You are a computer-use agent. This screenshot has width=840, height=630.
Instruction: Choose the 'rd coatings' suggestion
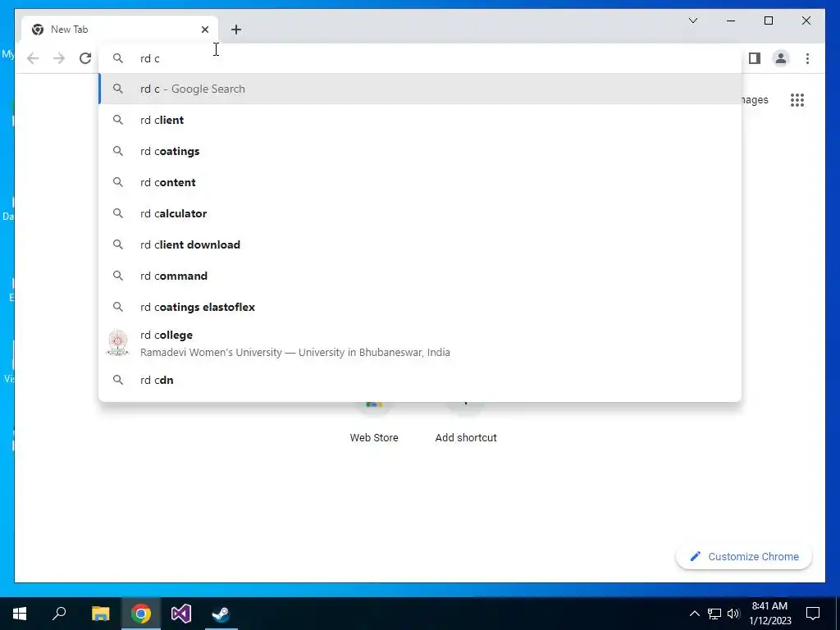coord(420,151)
